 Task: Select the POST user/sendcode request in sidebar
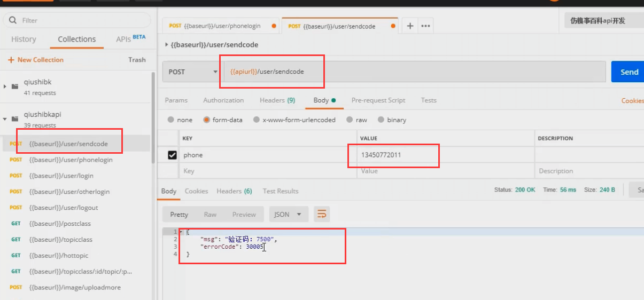coord(75,144)
